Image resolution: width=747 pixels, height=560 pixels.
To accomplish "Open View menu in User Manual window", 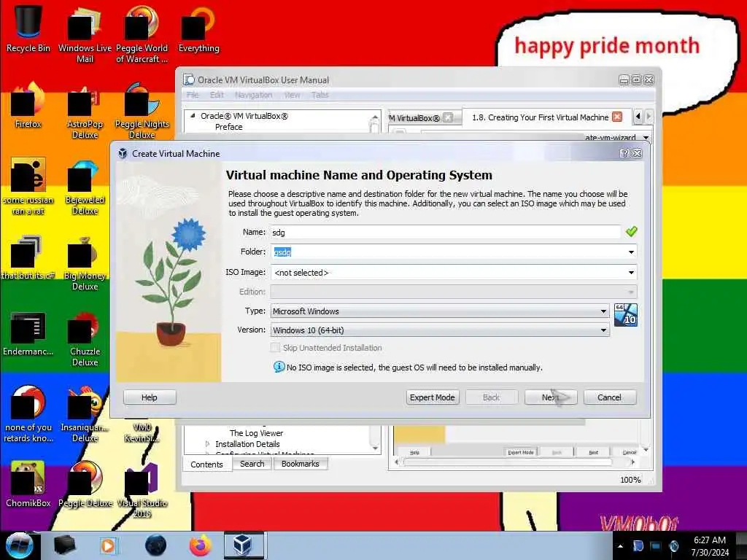I will [292, 95].
